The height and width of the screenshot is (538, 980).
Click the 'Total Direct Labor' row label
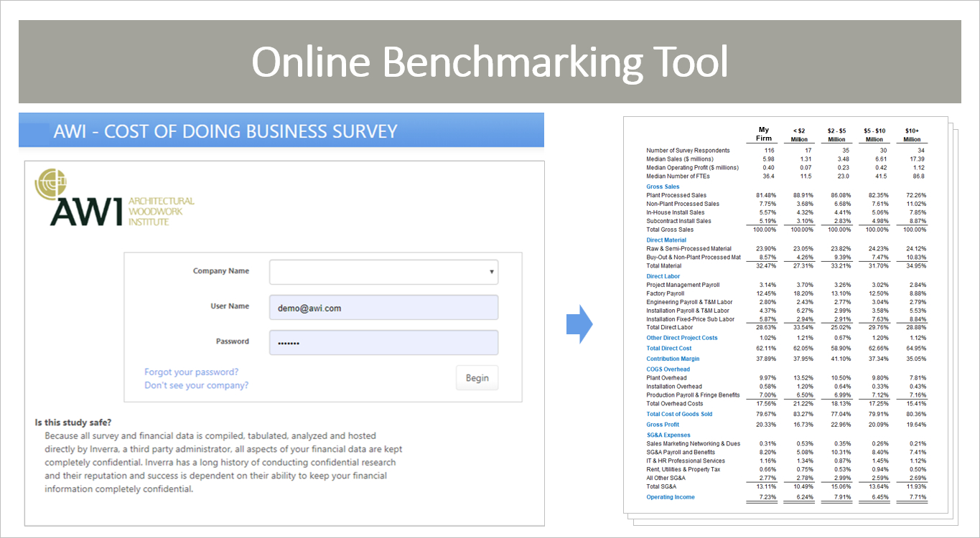tap(671, 327)
